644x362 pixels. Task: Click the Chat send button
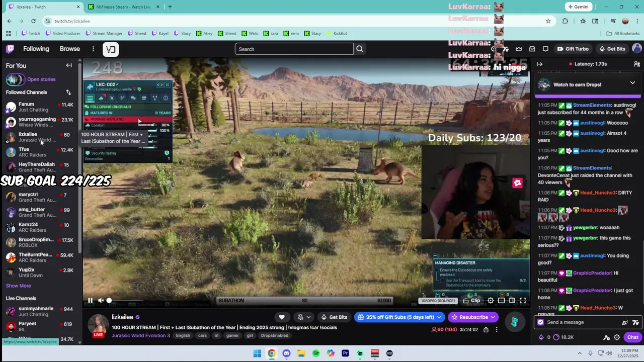tap(633, 337)
